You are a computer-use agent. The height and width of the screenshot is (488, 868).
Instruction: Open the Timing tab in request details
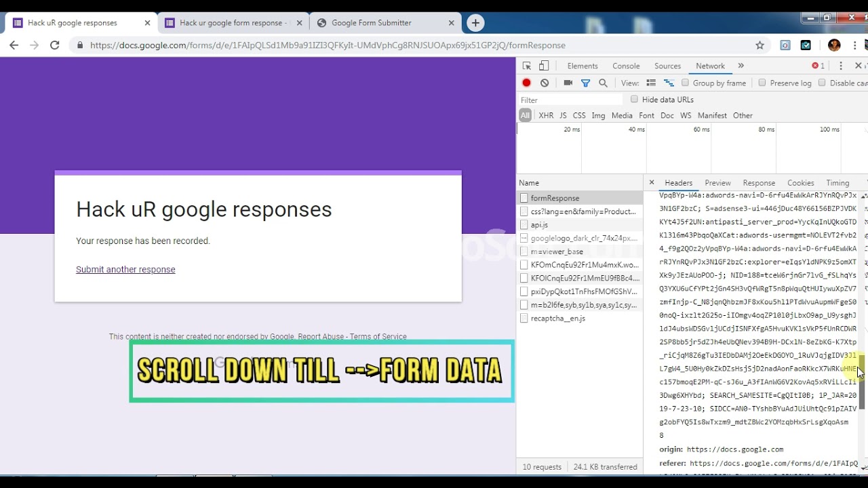tap(837, 183)
